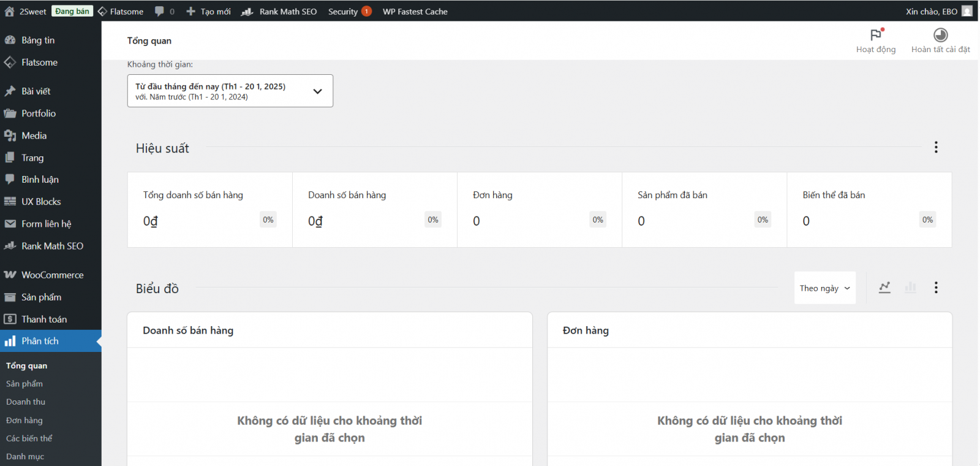Open Doanh thu analytics submenu link
Screen dimensions: 980x466
coord(26,402)
